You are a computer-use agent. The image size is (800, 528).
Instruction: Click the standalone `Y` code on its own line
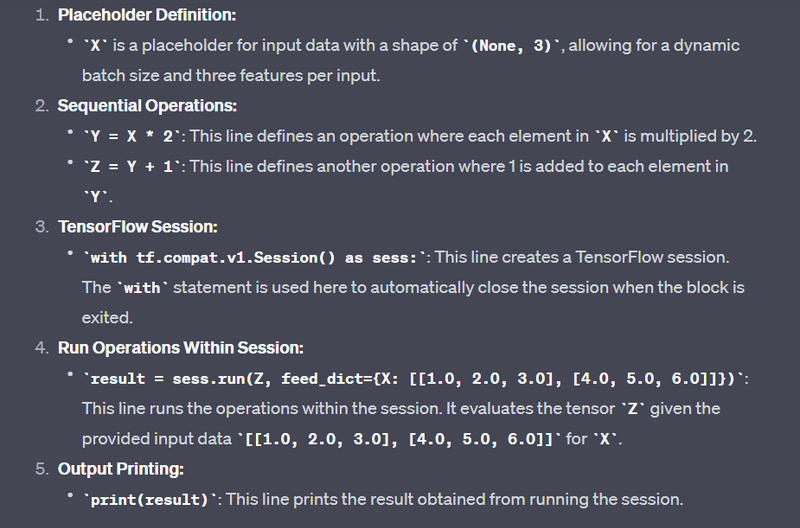[x=99, y=196]
